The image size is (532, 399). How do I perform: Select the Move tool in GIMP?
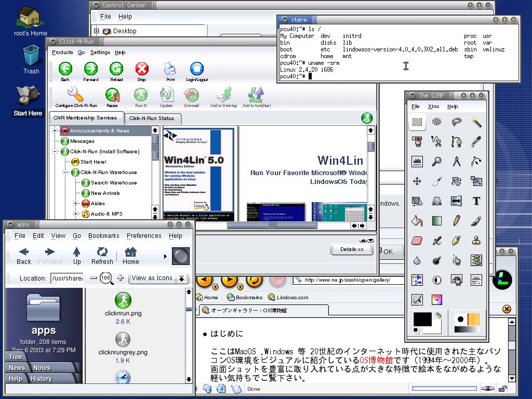click(417, 181)
